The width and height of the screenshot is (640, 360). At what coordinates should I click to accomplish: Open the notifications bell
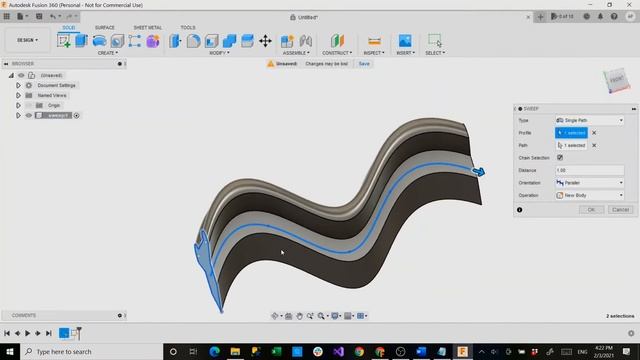tap(600, 17)
